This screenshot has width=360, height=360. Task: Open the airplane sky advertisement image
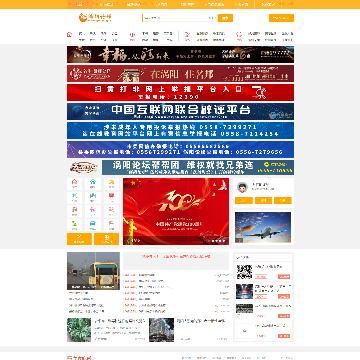pyautogui.click(x=263, y=228)
